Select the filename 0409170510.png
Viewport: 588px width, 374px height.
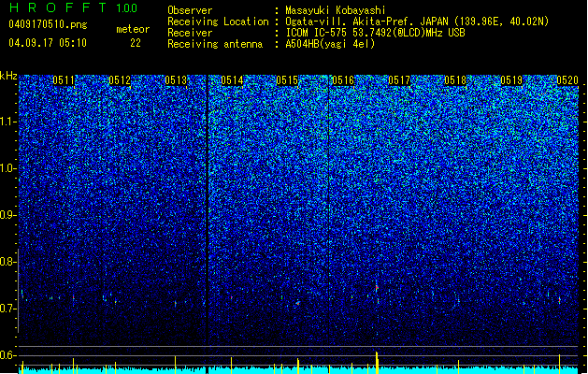(x=48, y=24)
